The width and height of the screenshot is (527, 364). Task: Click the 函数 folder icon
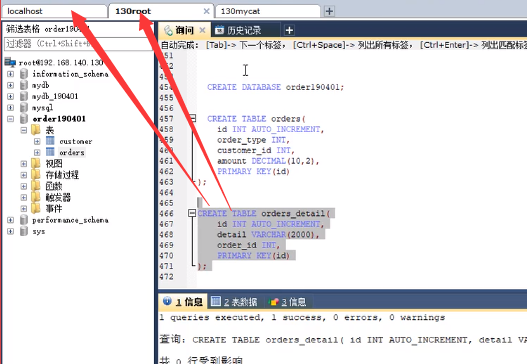pyautogui.click(x=36, y=186)
